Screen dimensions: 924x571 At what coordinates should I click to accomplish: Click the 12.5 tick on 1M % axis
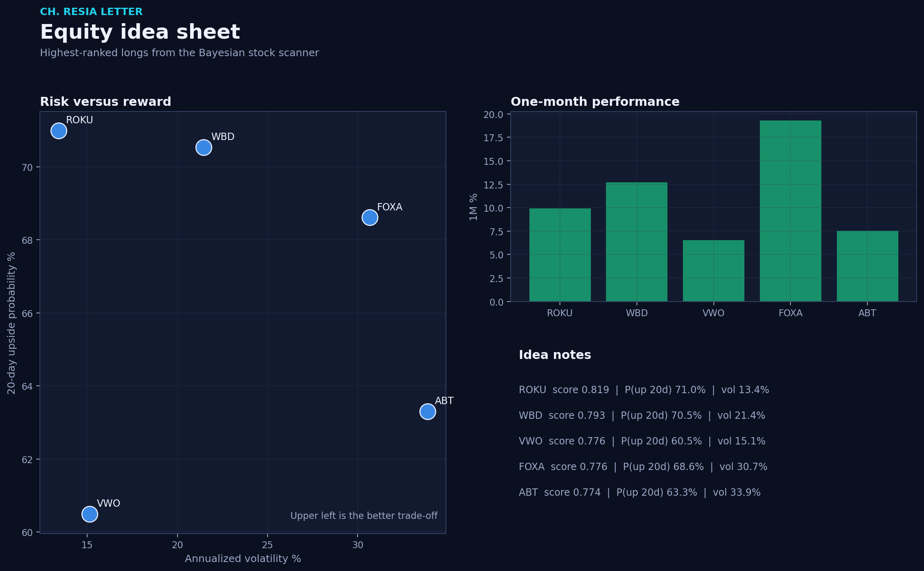[x=494, y=185]
